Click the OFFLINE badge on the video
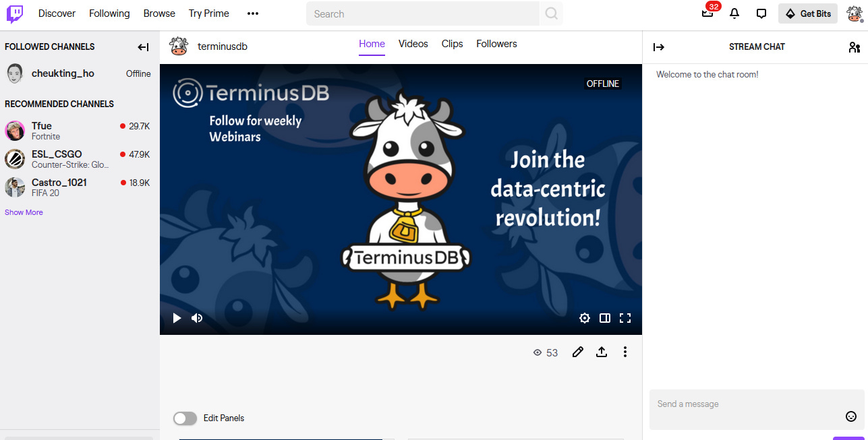Screen dimensions: 868x440 [x=603, y=84]
